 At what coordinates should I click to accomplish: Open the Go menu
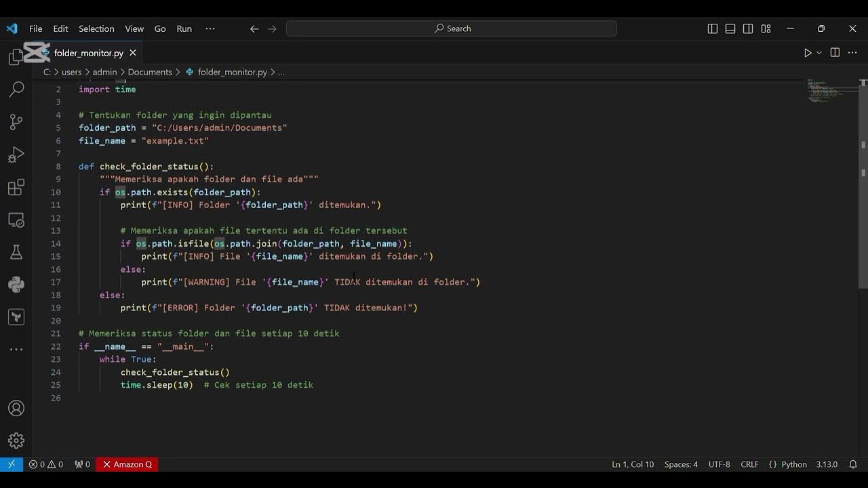(160, 28)
